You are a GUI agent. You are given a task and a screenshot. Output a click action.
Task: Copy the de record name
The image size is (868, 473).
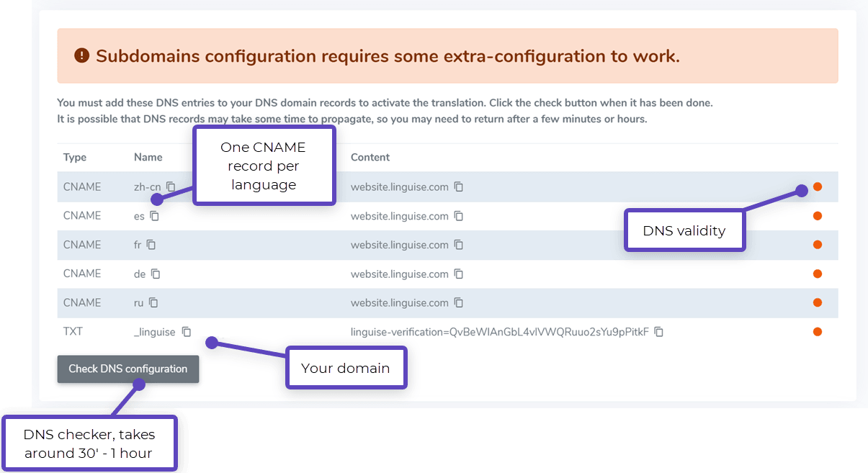(x=156, y=274)
